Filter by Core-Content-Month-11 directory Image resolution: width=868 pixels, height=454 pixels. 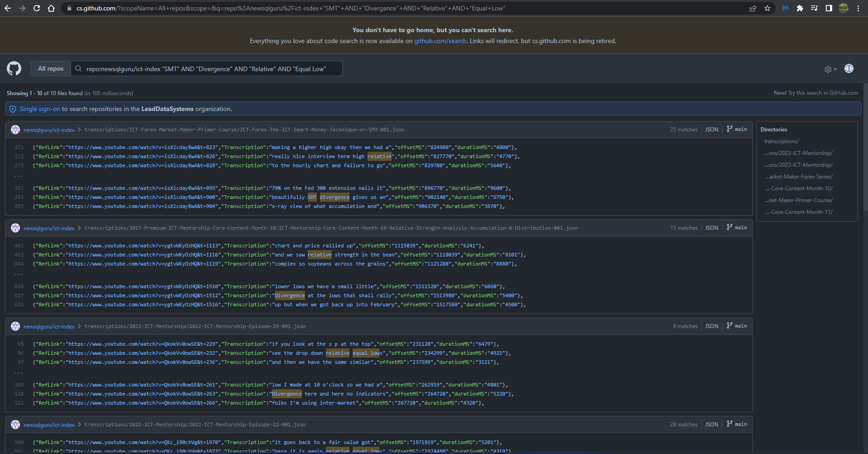(799, 212)
